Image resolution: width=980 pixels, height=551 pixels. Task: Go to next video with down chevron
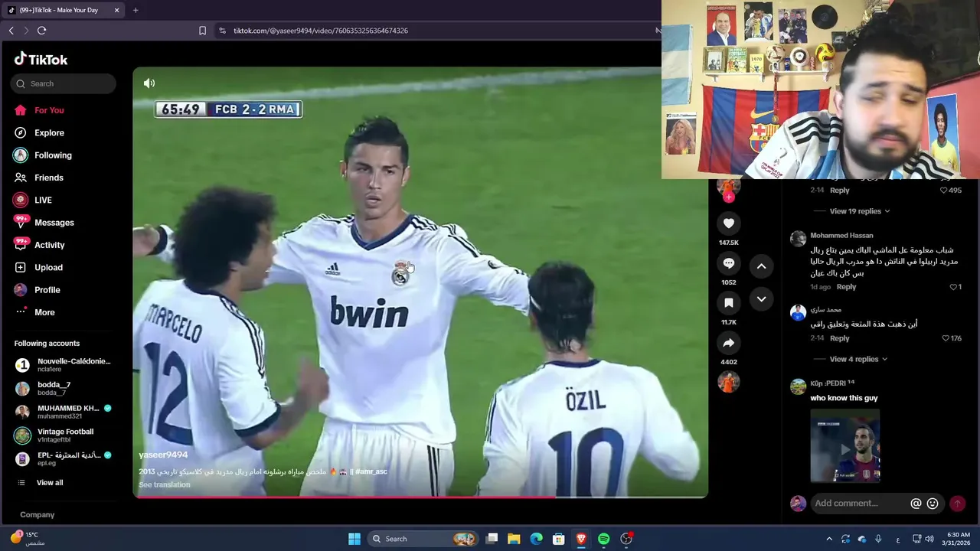pyautogui.click(x=761, y=299)
